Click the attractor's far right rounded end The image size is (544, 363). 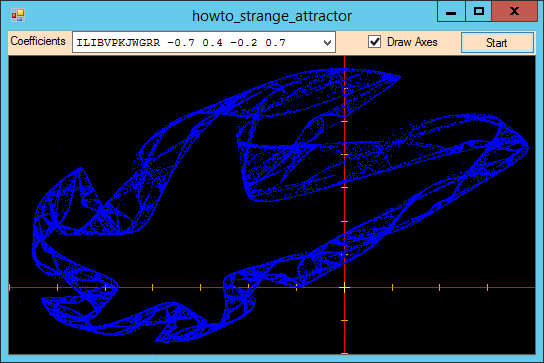pyautogui.click(x=526, y=146)
